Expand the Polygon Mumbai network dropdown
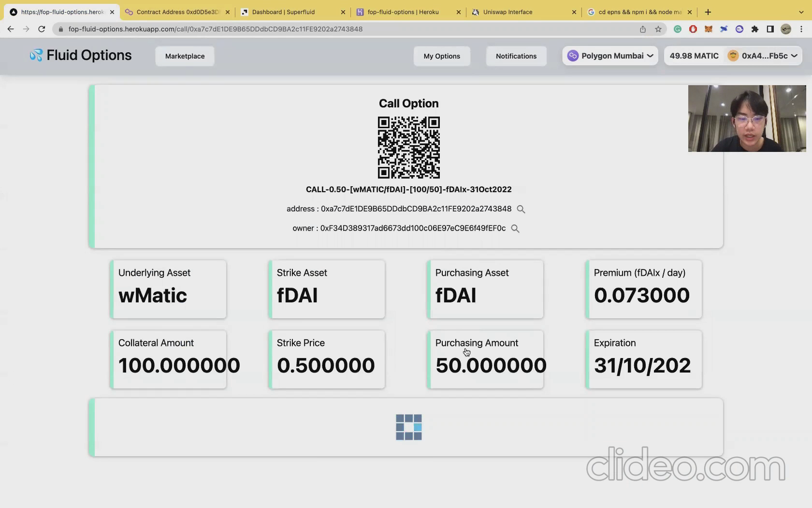 (610, 56)
